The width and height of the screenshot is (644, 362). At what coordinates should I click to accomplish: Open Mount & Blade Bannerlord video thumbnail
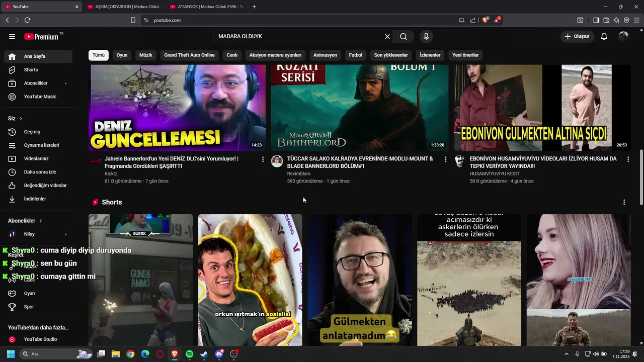pyautogui.click(x=360, y=108)
